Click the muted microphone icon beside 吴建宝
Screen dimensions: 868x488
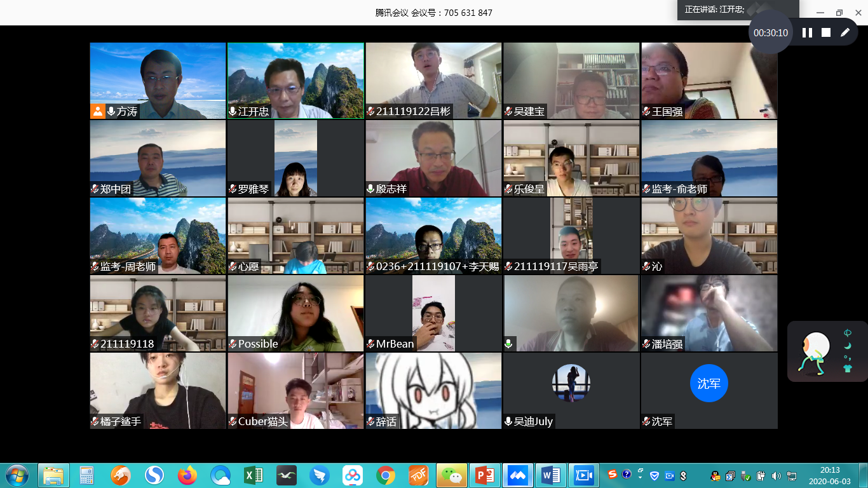pos(508,112)
